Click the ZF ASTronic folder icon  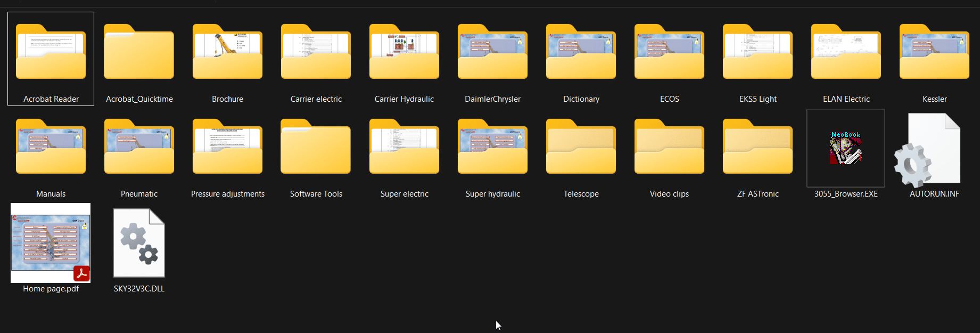tap(758, 147)
